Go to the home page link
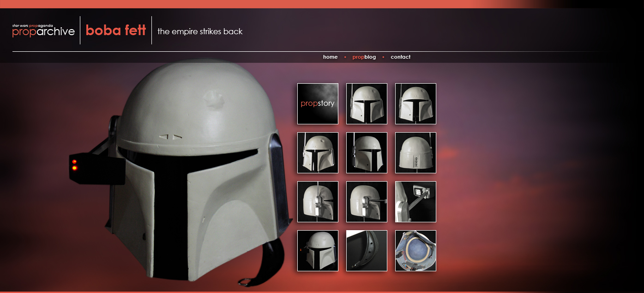The image size is (644, 293). [330, 57]
